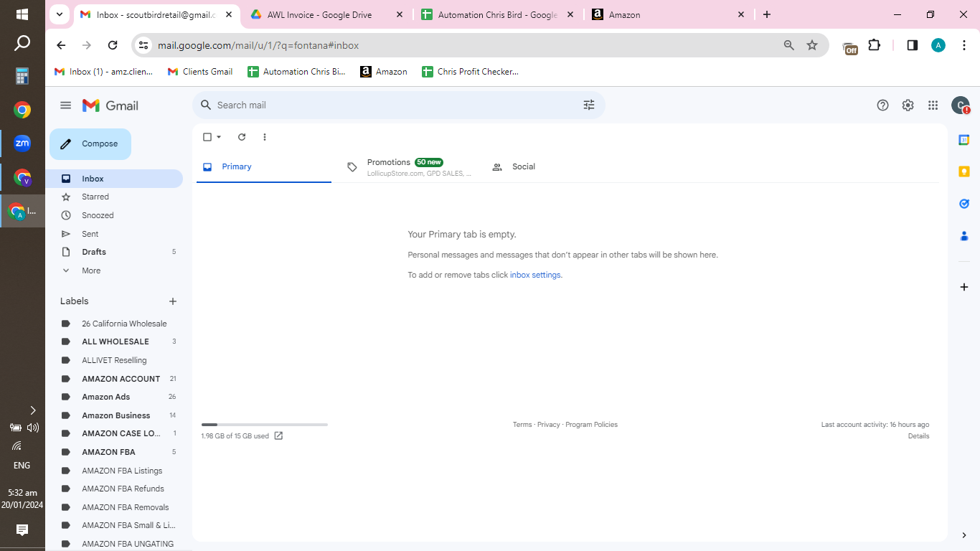Click the Compose button
The height and width of the screenshot is (551, 980).
click(90, 144)
